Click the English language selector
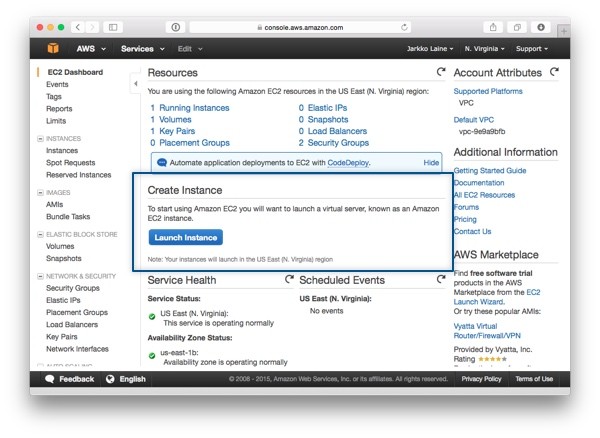This screenshot has height=438, width=600. click(132, 379)
